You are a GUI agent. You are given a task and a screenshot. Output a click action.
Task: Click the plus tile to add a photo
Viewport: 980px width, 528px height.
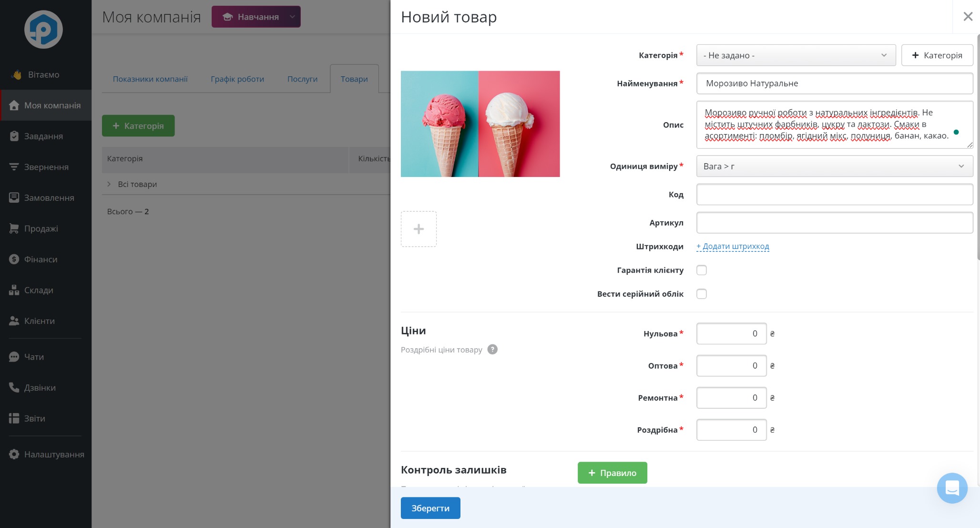tap(419, 229)
